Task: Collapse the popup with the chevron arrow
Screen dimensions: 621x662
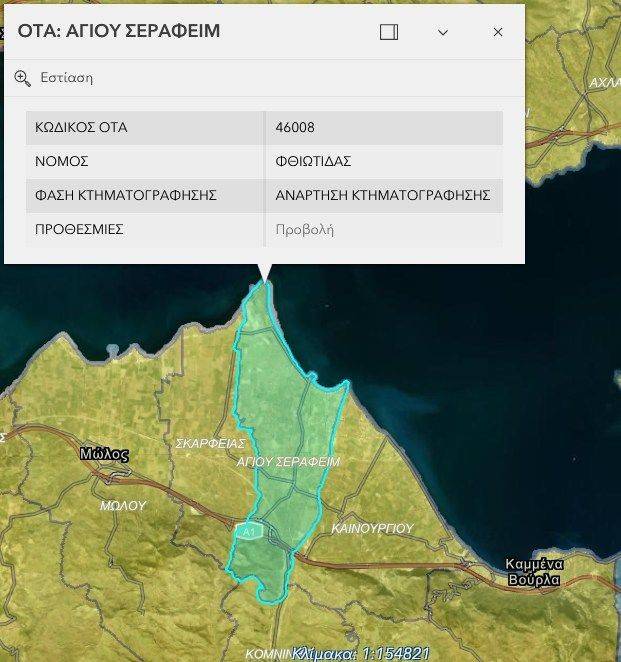Action: pos(443,32)
